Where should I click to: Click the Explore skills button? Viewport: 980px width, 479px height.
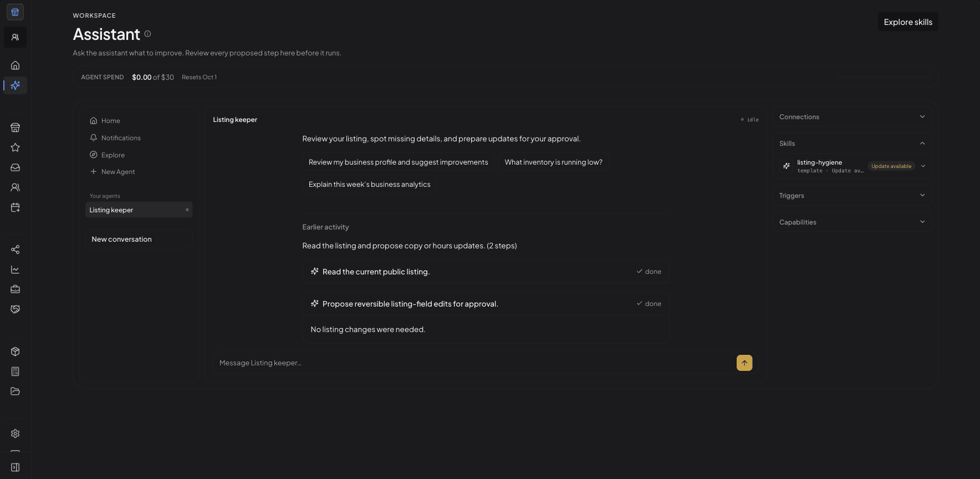point(908,22)
